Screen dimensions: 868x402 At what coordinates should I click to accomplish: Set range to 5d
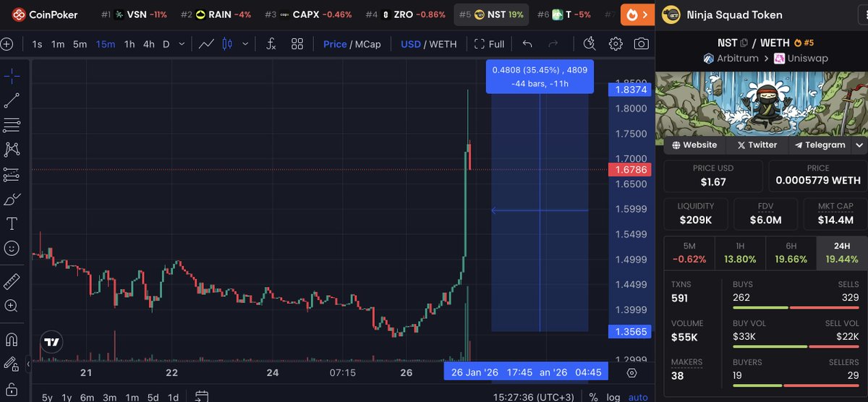coord(153,397)
